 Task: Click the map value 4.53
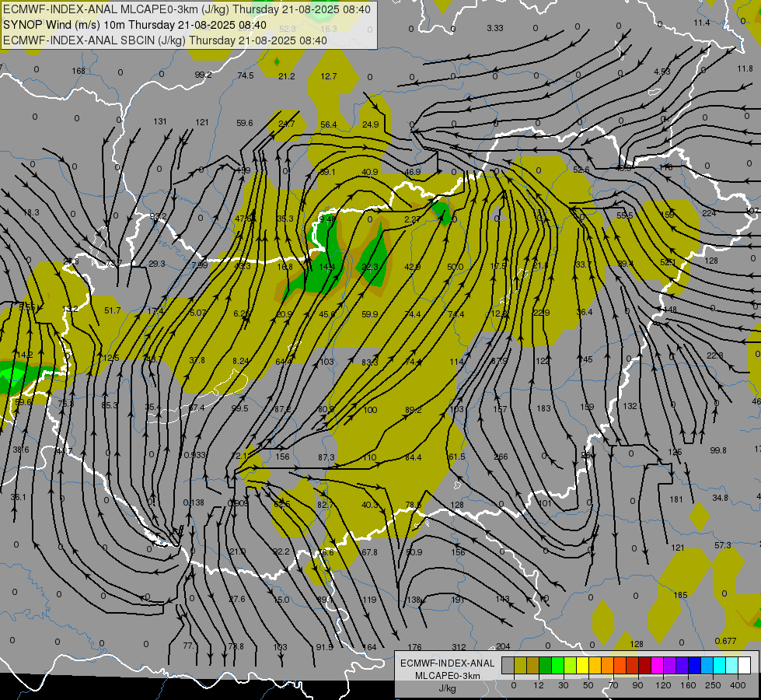(x=662, y=72)
